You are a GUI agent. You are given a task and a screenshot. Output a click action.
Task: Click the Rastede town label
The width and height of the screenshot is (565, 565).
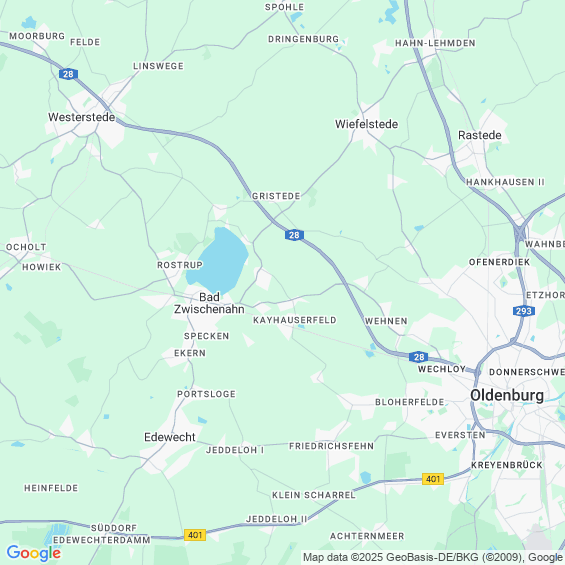[480, 135]
